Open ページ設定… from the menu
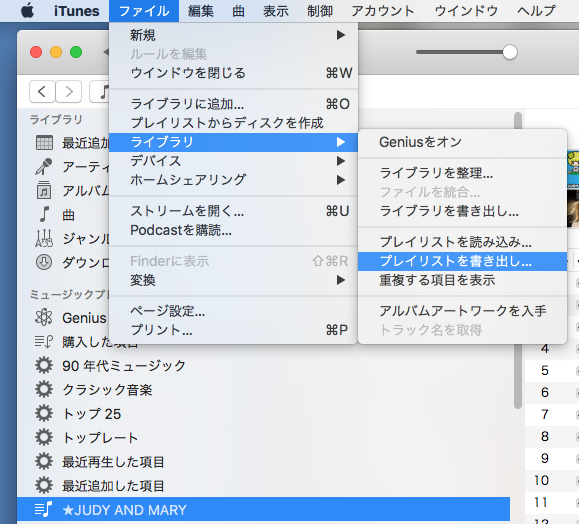The width and height of the screenshot is (579, 524). pyautogui.click(x=233, y=311)
